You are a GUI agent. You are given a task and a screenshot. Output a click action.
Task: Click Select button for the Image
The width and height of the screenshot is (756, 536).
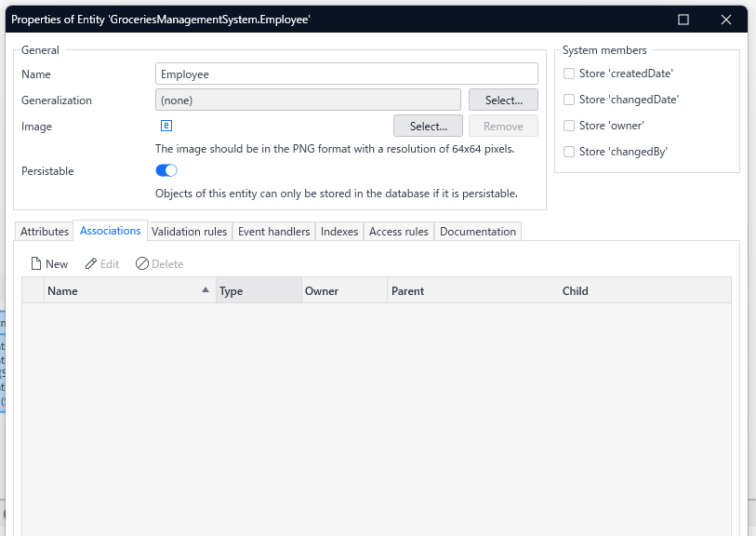[428, 126]
